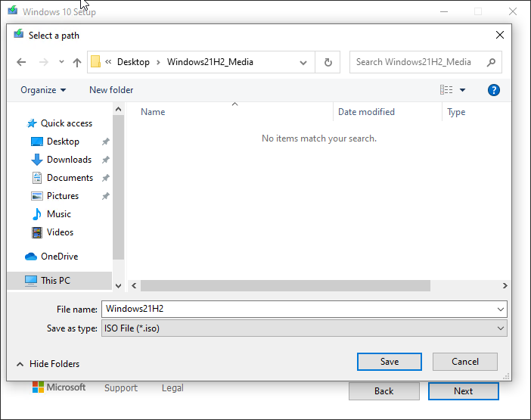
Task: Close the Windows 10 Setup window
Action: [513, 11]
